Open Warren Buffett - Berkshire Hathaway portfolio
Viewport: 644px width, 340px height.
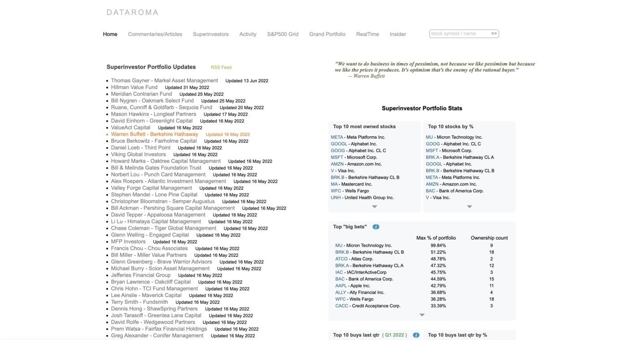tap(155, 134)
